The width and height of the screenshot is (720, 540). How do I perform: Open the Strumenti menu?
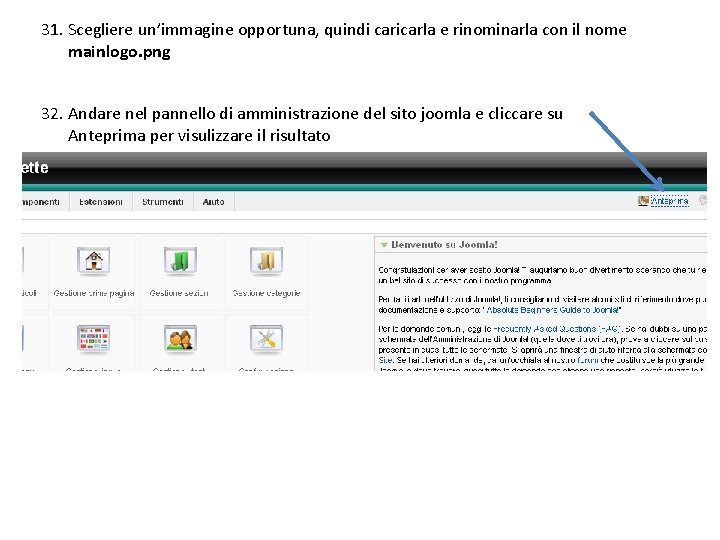(x=163, y=202)
